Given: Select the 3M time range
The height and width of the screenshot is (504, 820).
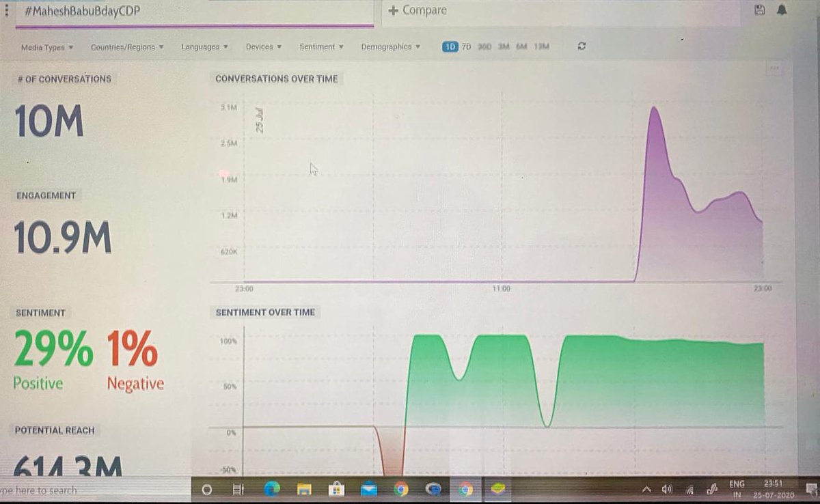Looking at the screenshot, I should (x=503, y=46).
